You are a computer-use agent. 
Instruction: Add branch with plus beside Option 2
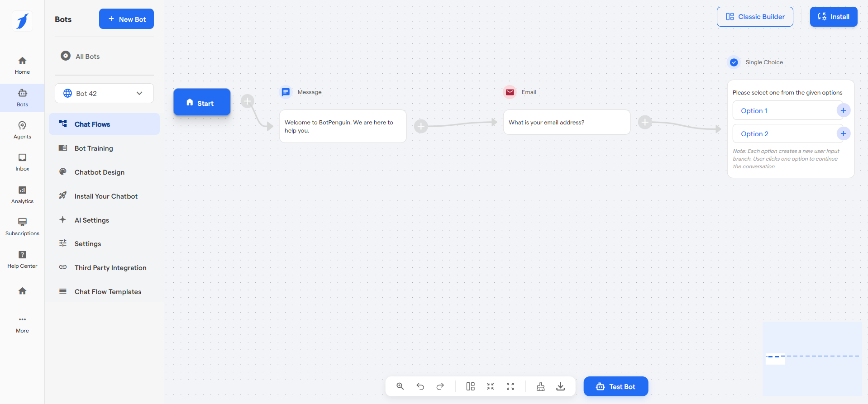pos(843,133)
